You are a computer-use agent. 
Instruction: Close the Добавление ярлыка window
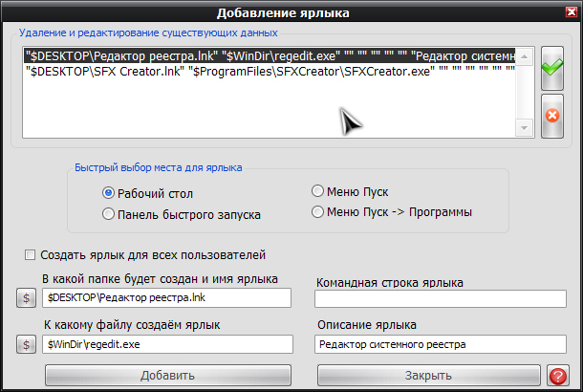[x=568, y=12]
